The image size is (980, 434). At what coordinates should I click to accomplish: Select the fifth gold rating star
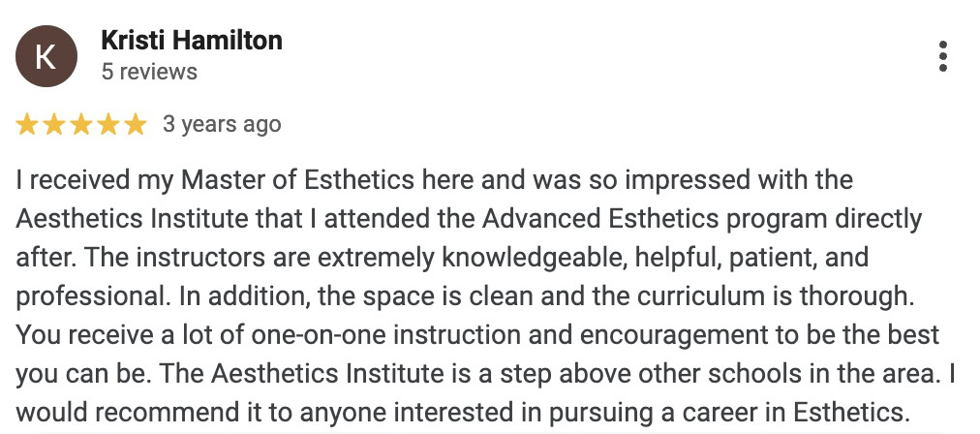(135, 124)
